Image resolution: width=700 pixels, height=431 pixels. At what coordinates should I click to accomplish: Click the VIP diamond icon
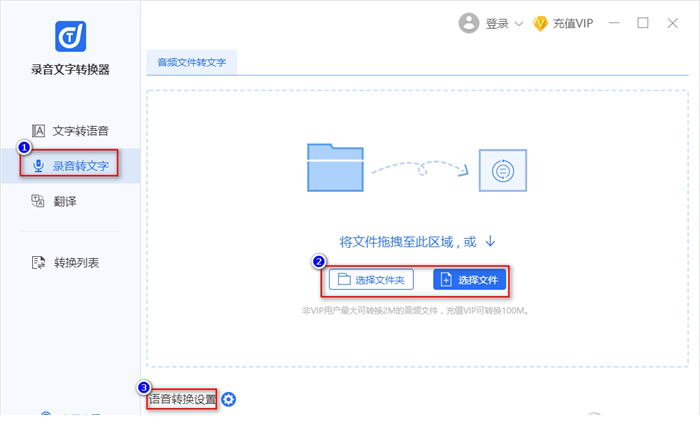[x=540, y=23]
